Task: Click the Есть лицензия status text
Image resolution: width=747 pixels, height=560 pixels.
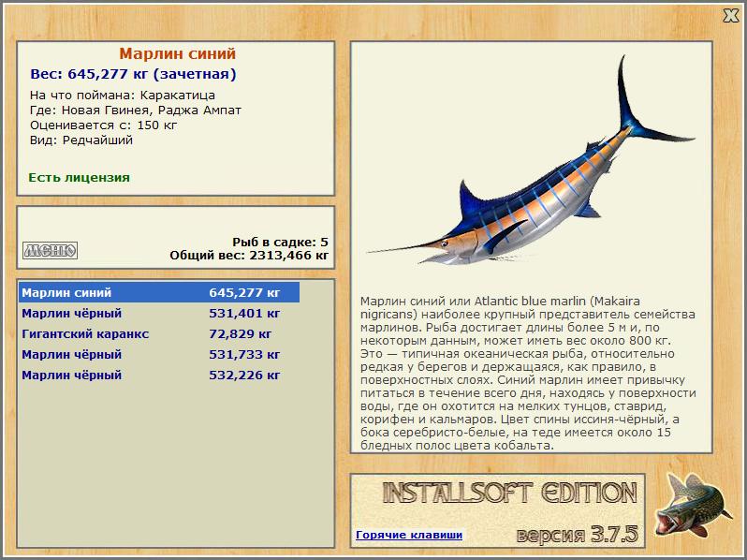Action: [x=79, y=177]
